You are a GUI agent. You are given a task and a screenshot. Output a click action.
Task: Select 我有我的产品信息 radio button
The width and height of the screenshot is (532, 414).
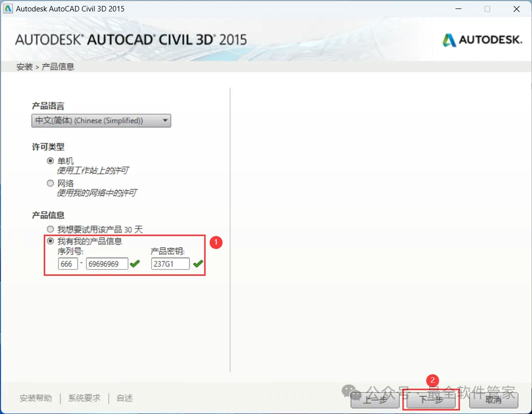[50, 241]
